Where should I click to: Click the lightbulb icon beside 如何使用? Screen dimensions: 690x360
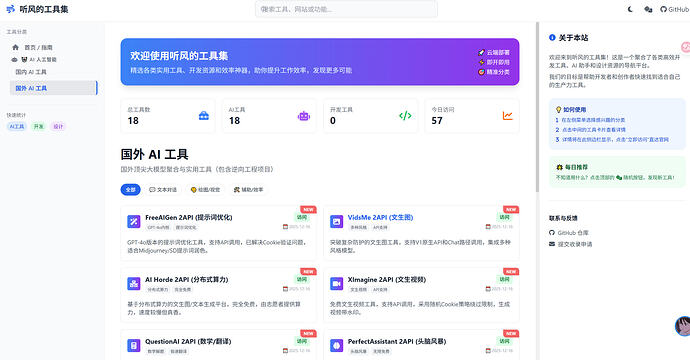pos(558,110)
